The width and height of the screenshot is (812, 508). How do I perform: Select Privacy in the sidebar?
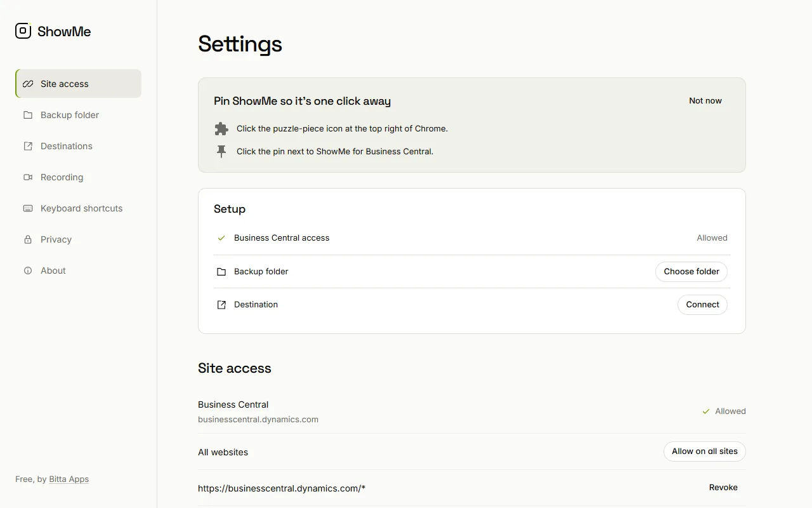point(78,239)
